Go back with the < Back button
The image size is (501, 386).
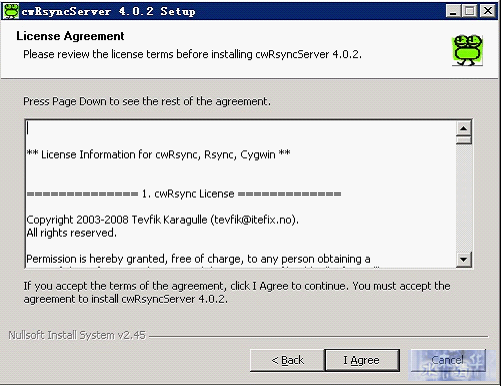pyautogui.click(x=287, y=360)
